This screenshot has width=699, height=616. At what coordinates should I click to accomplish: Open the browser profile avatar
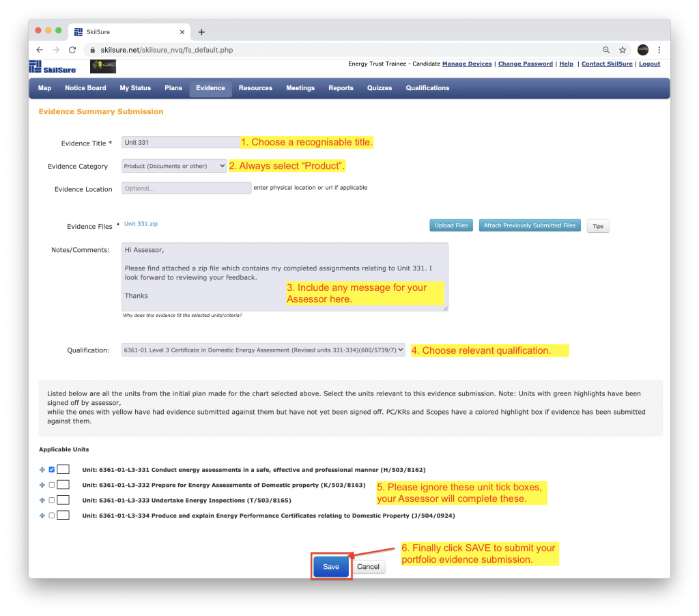point(642,50)
